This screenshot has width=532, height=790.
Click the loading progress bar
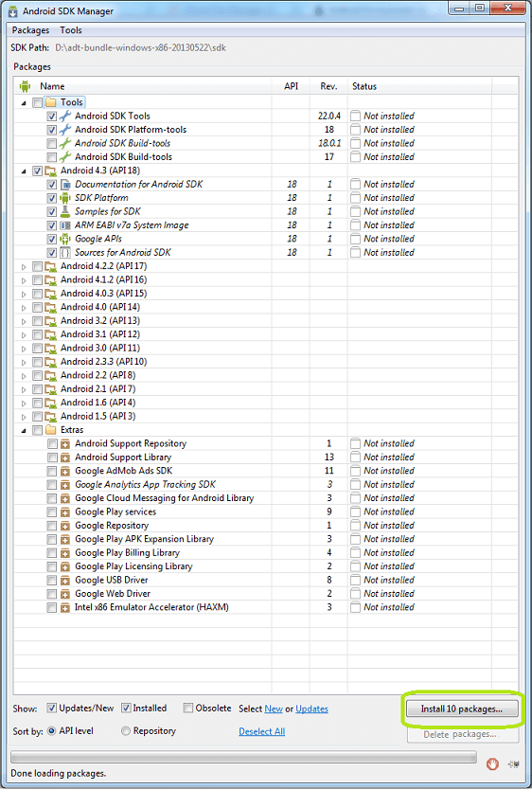pyautogui.click(x=243, y=757)
